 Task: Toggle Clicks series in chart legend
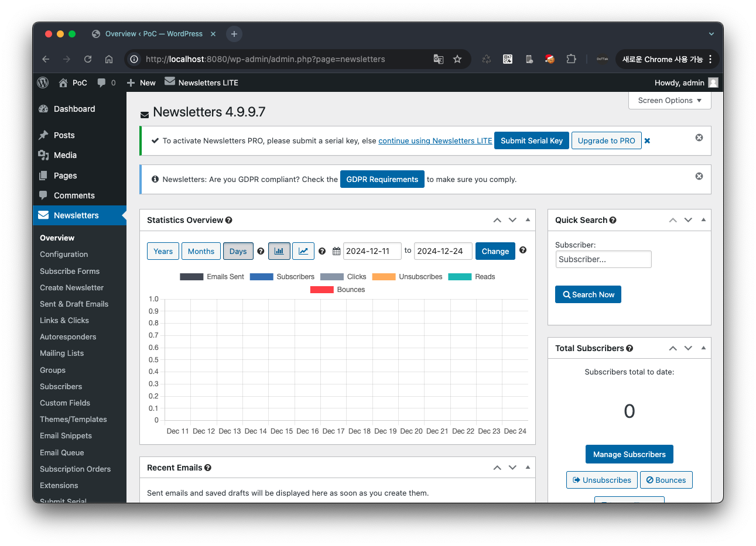pos(343,277)
